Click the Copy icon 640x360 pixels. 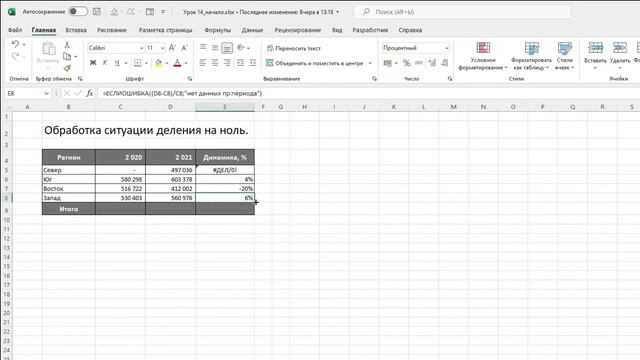pos(67,56)
